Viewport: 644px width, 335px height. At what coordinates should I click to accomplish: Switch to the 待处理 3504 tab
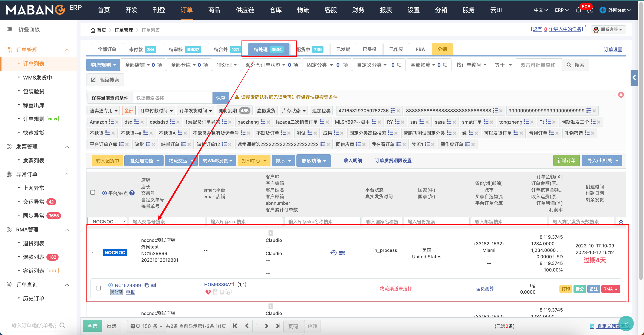269,49
